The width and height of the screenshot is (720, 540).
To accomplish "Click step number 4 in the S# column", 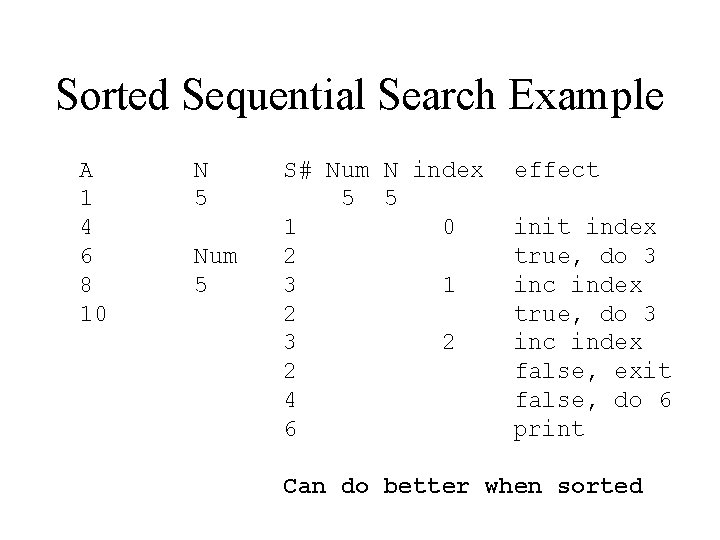I will point(290,400).
